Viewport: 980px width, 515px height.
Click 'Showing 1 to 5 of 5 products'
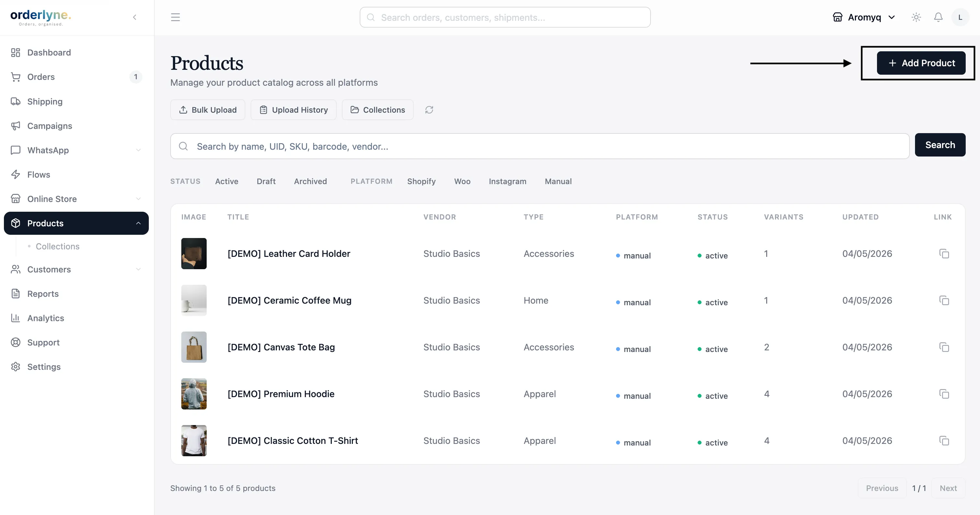(223, 488)
